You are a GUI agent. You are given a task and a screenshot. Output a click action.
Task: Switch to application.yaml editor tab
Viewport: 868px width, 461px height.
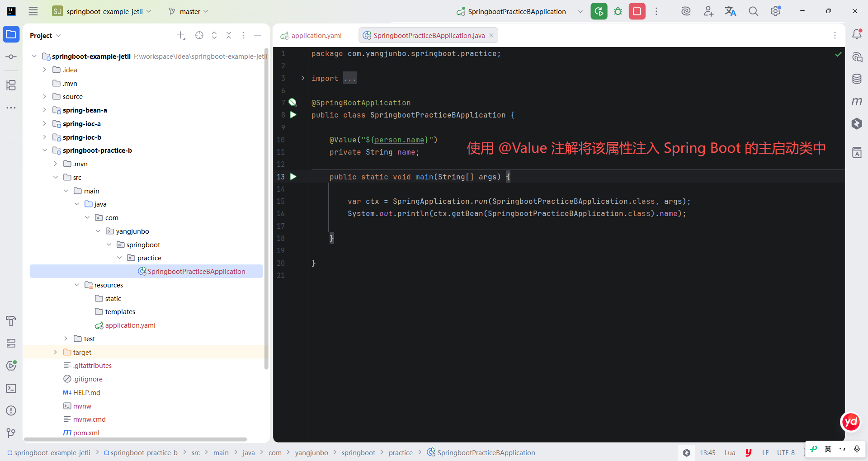click(311, 35)
